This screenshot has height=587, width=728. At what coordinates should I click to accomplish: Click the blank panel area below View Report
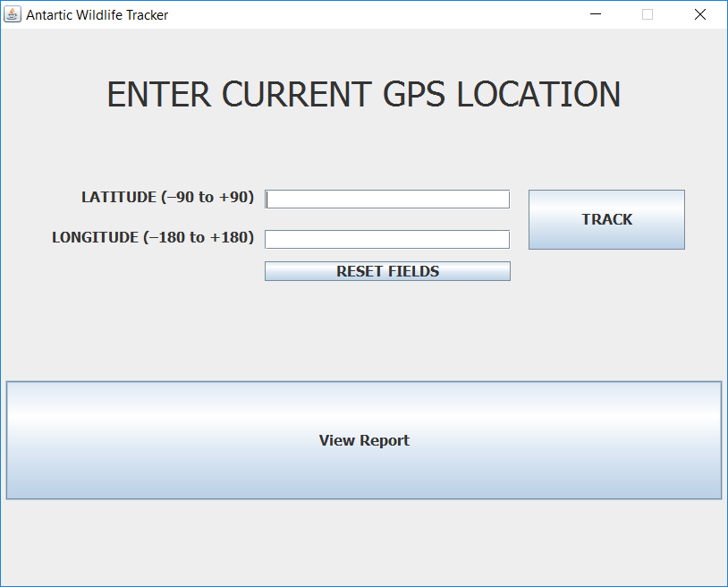tap(364, 541)
